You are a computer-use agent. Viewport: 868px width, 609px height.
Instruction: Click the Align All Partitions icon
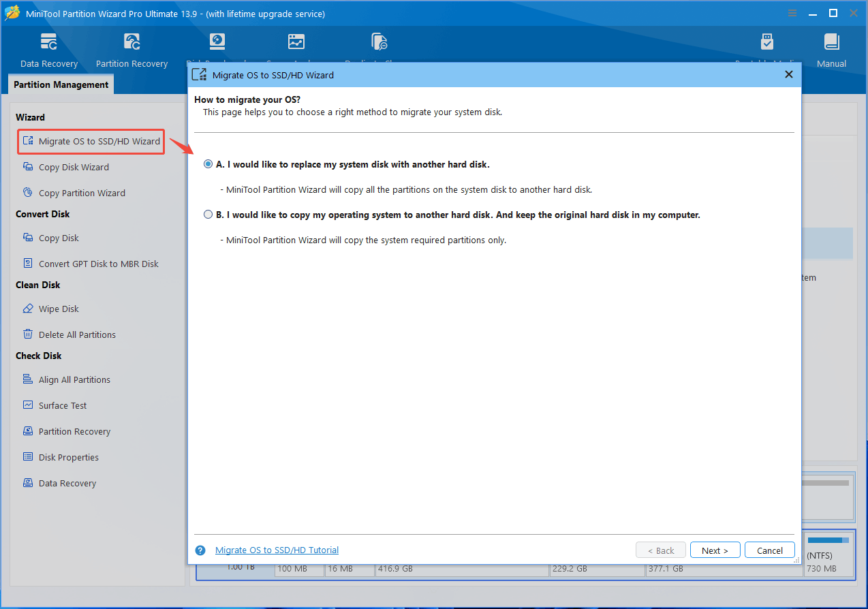pyautogui.click(x=28, y=379)
